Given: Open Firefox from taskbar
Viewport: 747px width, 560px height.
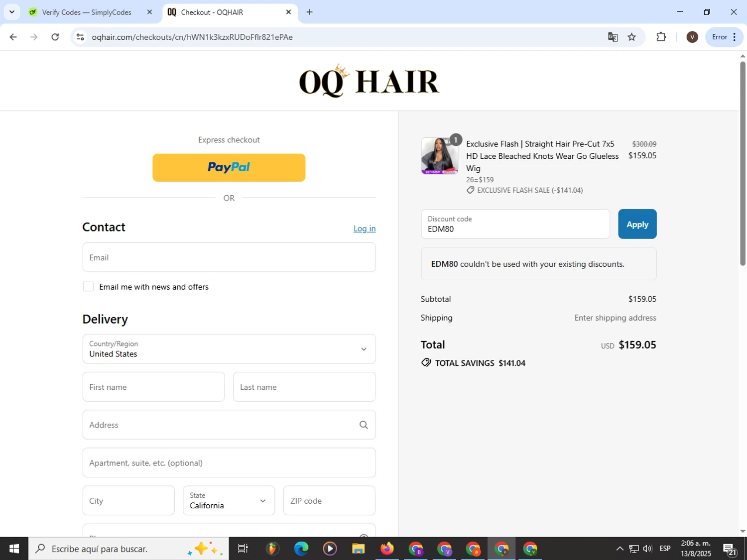Looking at the screenshot, I should coord(387,549).
